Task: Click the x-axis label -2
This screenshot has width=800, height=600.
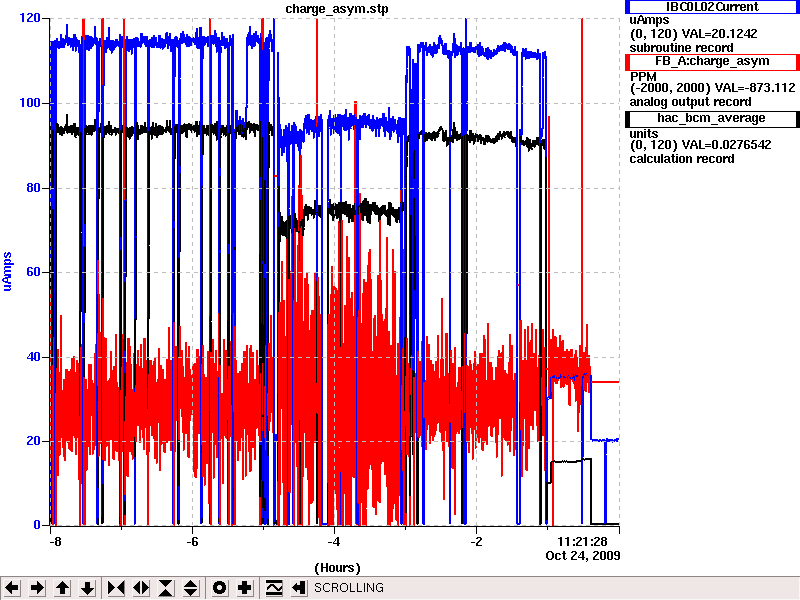Action: pos(476,542)
